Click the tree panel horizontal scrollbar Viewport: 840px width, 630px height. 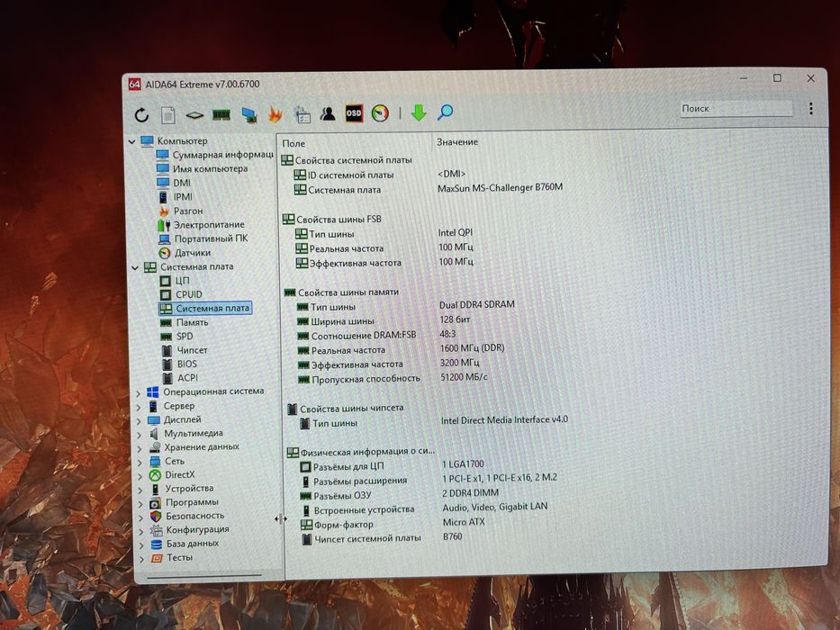click(204, 576)
